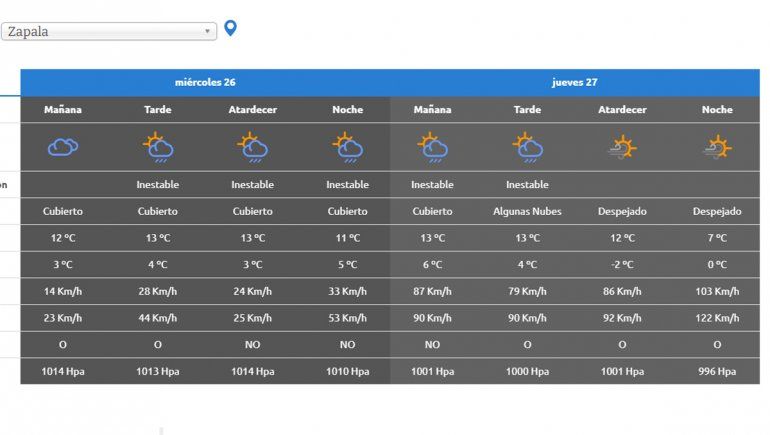Click Thursday Tarde weather icon
770x435 pixels.
click(x=527, y=148)
